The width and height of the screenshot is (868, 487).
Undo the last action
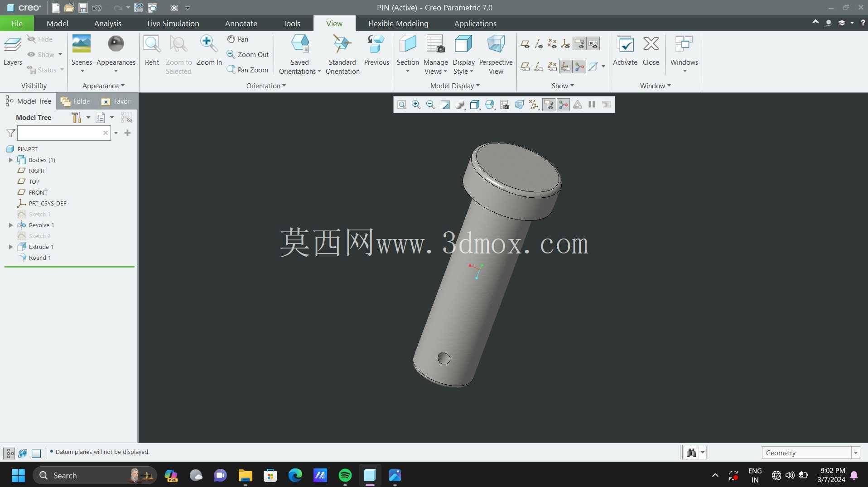coord(97,8)
